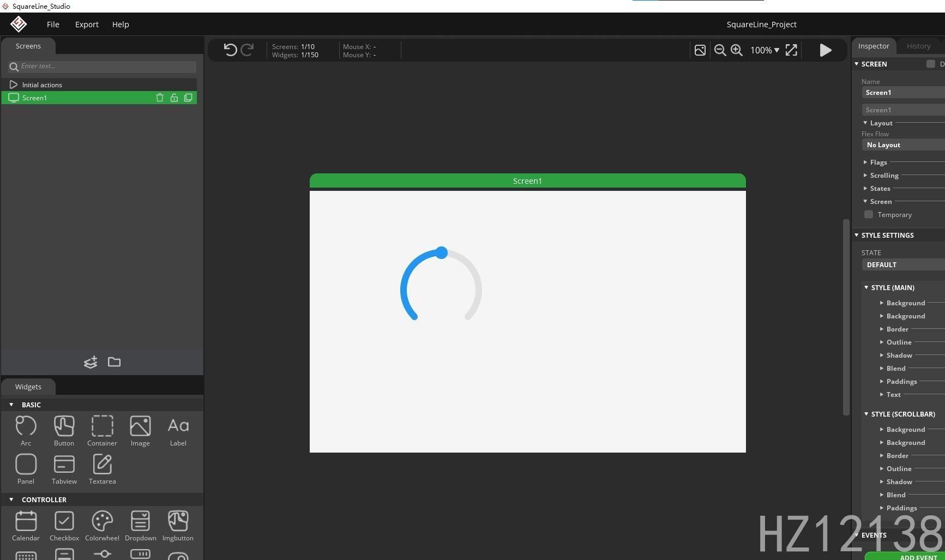Switch to the Inspector tab
This screenshot has height=560, width=945.
point(874,46)
